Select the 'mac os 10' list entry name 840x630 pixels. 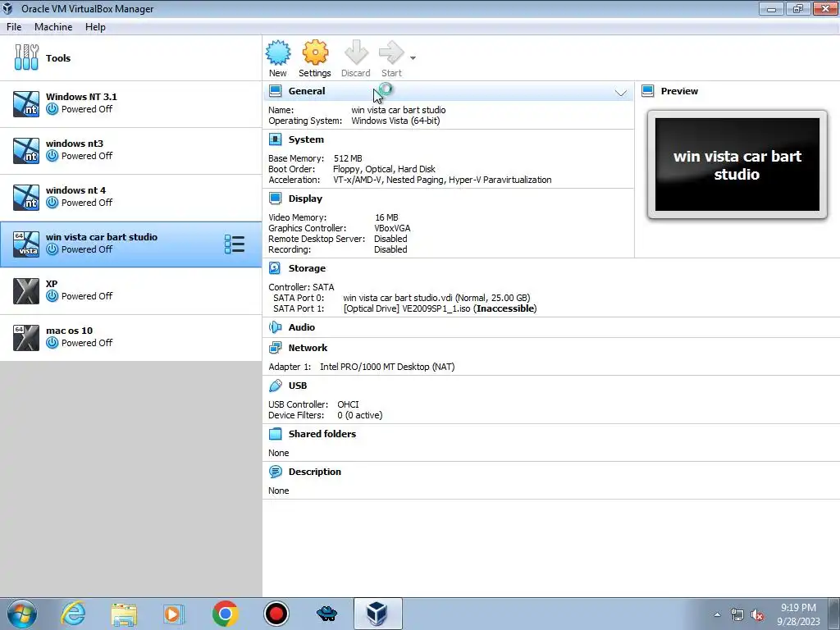point(69,330)
